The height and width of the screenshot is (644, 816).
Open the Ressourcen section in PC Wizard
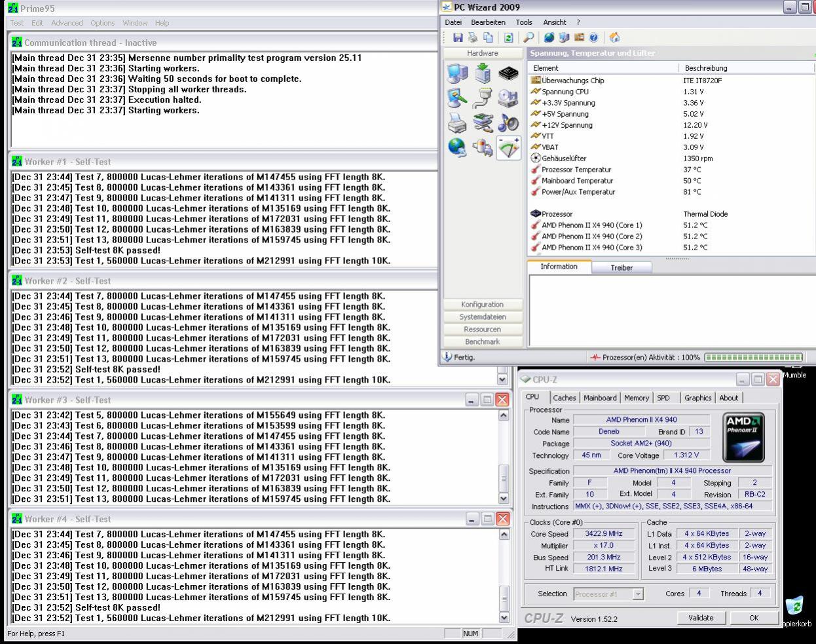[x=483, y=330]
